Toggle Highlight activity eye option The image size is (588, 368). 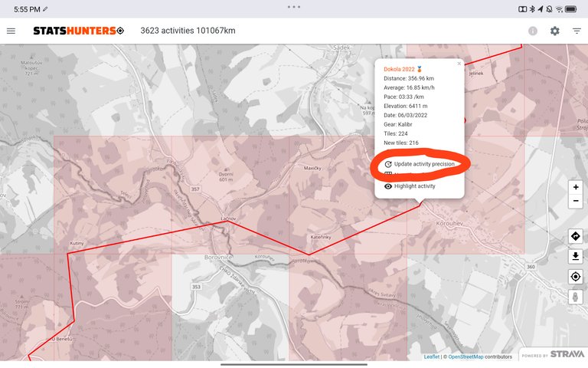pos(414,186)
